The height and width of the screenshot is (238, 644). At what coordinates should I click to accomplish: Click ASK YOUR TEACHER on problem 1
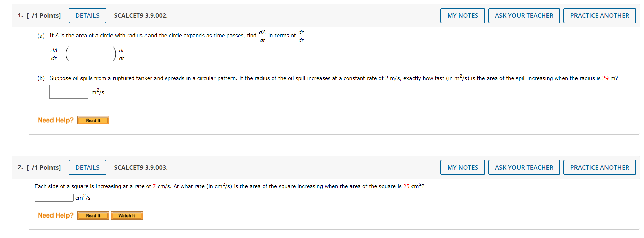point(524,15)
